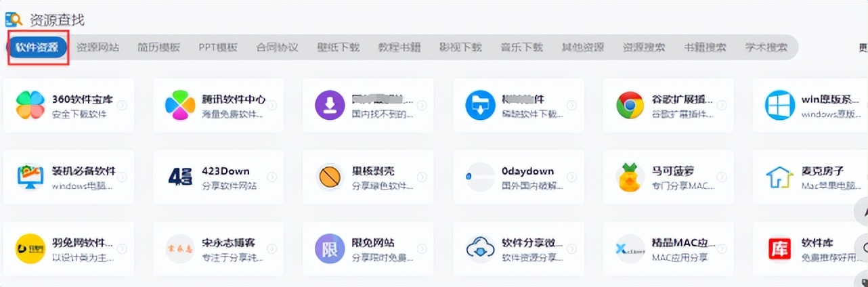Go to the PPT模板 tab

tap(218, 47)
